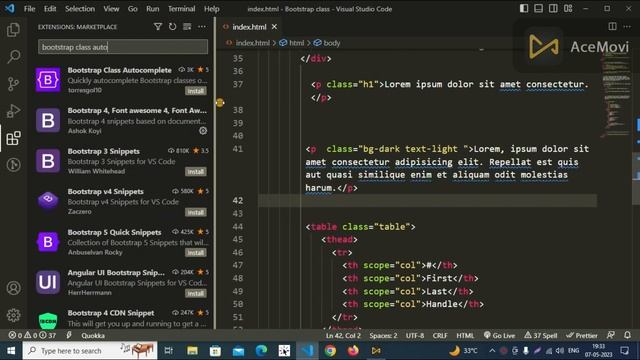Split the editor right
This screenshot has width=640, height=360.
(x=612, y=27)
